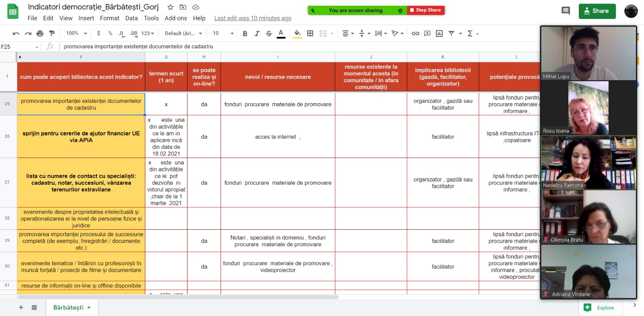Star the document title
This screenshot has width=644, height=316.
pyautogui.click(x=170, y=7)
